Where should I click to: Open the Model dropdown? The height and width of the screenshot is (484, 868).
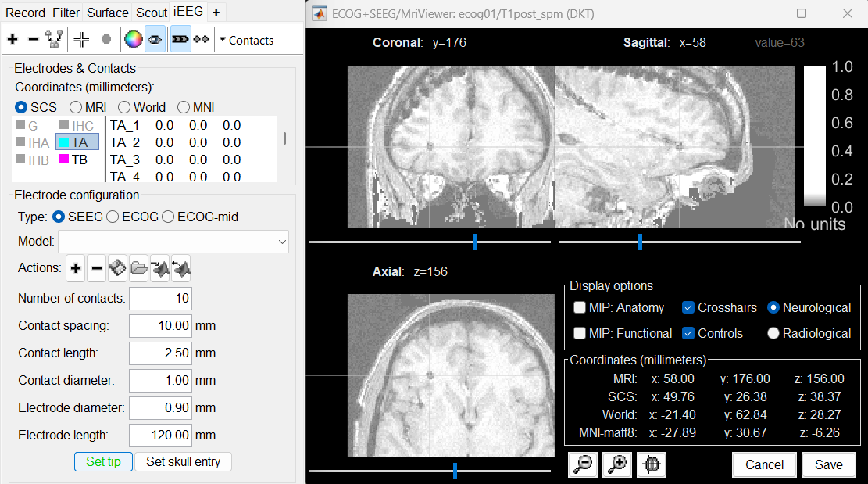coord(173,242)
